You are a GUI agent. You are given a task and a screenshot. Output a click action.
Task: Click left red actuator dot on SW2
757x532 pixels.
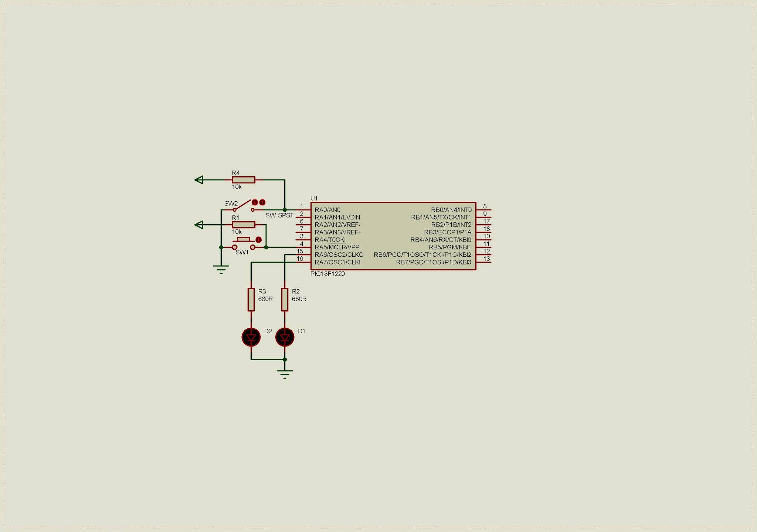[x=255, y=202]
